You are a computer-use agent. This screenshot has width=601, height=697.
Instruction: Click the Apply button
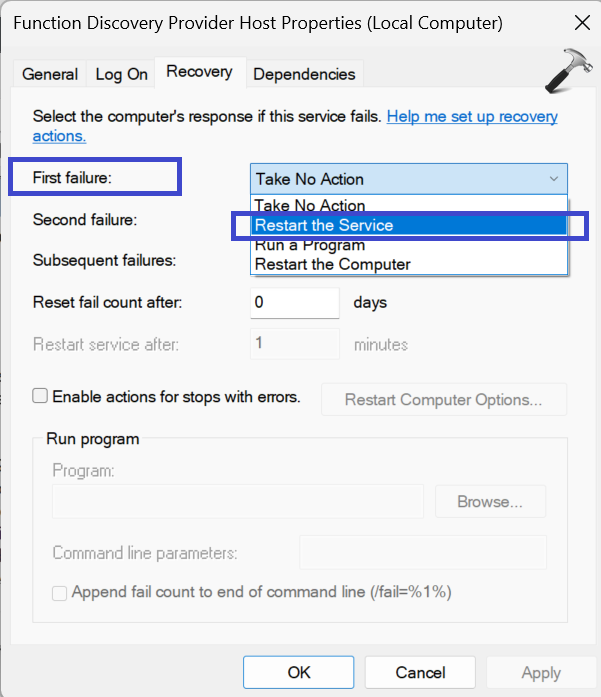pyautogui.click(x=541, y=672)
